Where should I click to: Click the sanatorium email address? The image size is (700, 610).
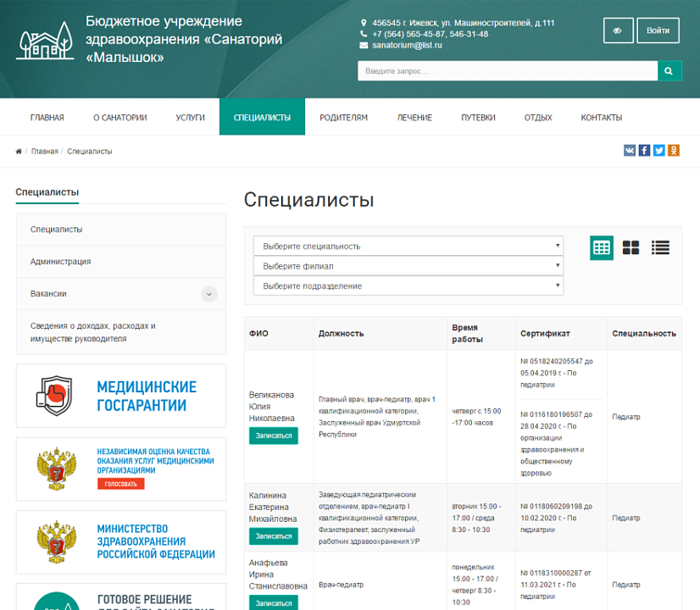(x=407, y=45)
